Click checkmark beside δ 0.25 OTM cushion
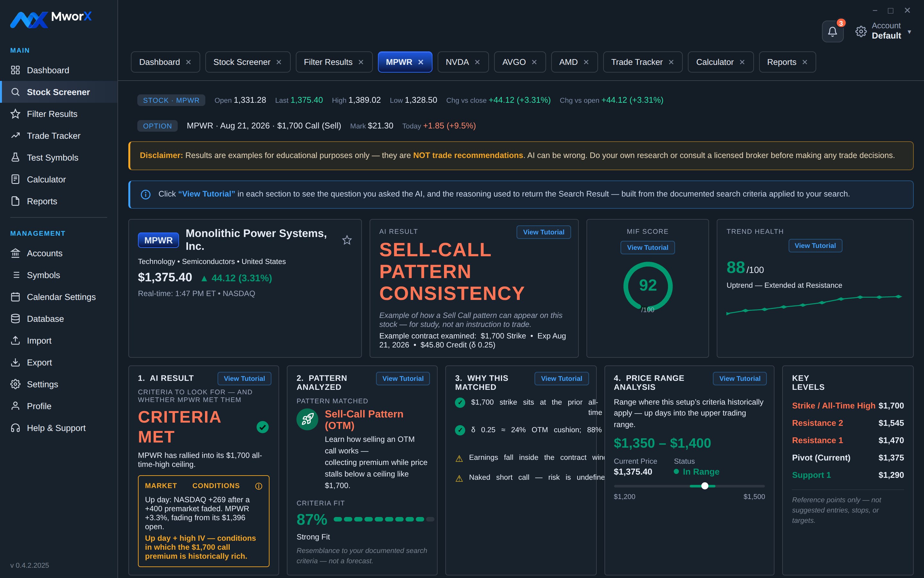 pos(460,430)
